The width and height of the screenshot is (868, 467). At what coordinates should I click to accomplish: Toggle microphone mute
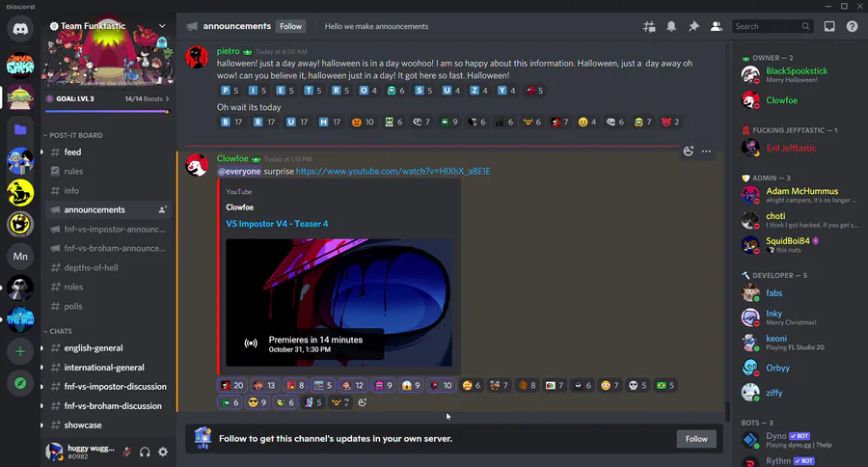[126, 452]
